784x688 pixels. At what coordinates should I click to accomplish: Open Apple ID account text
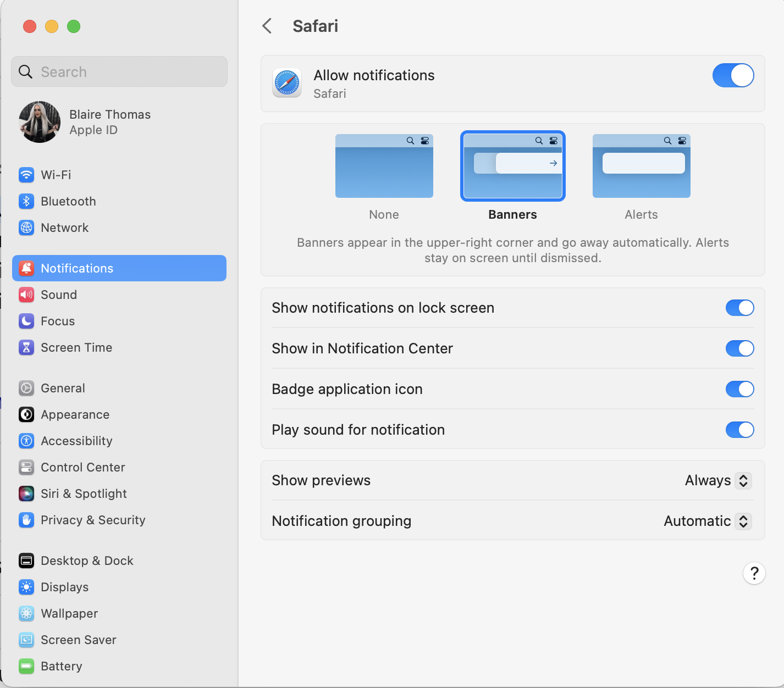tap(93, 130)
